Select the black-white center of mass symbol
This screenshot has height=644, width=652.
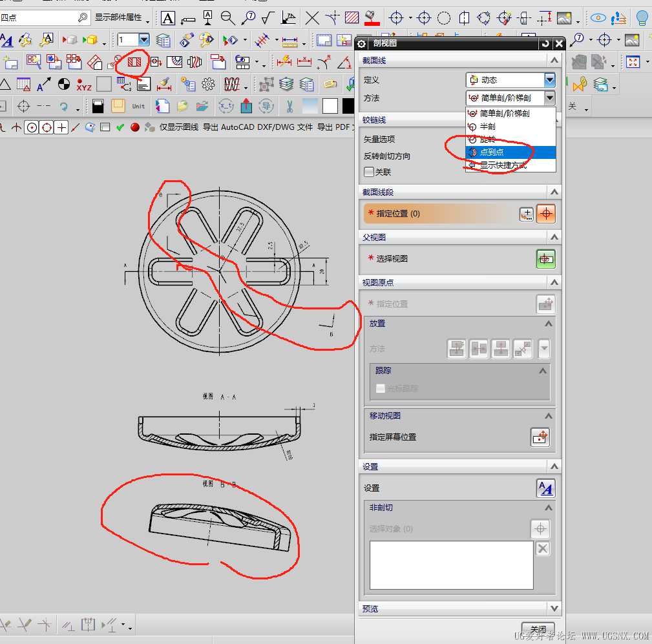pyautogui.click(x=63, y=85)
